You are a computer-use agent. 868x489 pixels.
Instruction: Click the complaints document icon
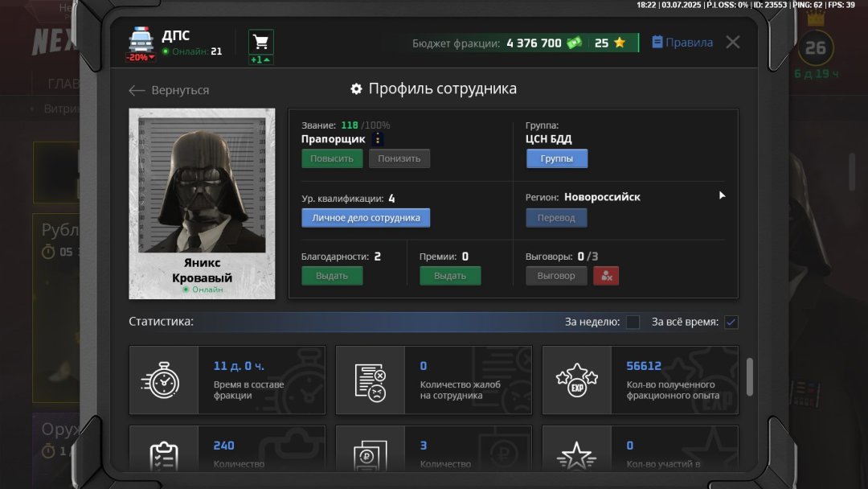pos(370,382)
